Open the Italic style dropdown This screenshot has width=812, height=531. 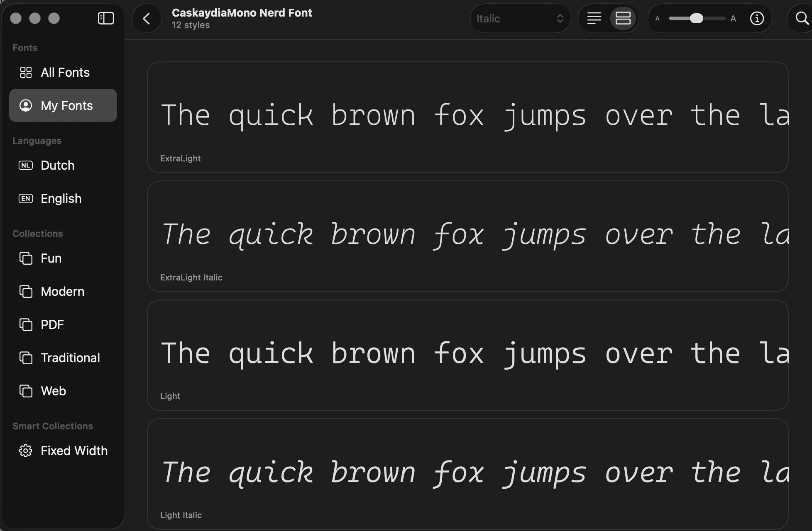pos(515,19)
